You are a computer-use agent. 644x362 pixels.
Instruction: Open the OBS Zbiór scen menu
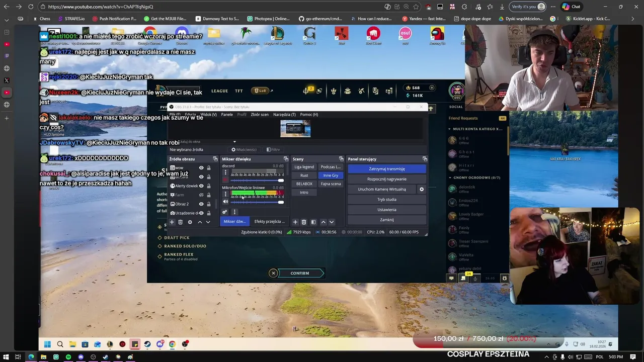coord(260,115)
